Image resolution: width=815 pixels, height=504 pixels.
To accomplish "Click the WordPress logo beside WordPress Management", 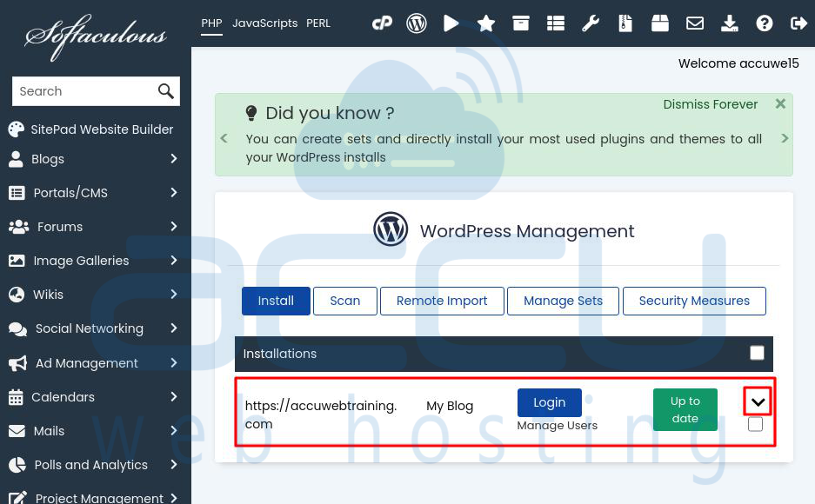I will tap(391, 229).
